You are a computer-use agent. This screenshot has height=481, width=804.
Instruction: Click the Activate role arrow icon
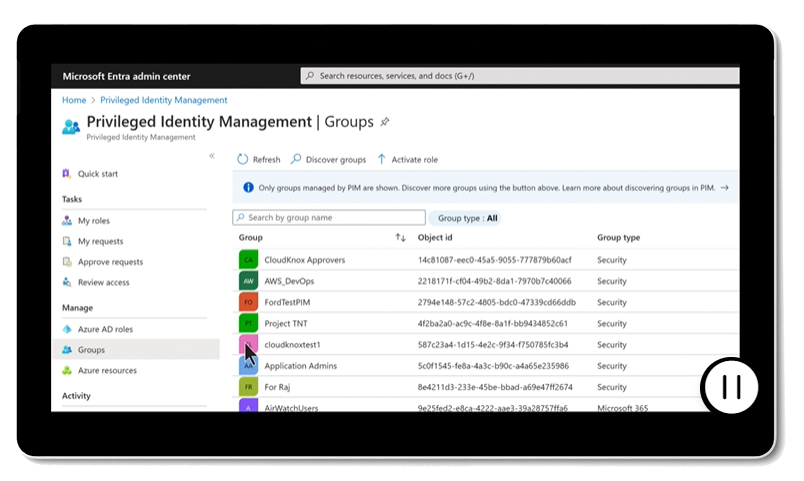pyautogui.click(x=382, y=159)
